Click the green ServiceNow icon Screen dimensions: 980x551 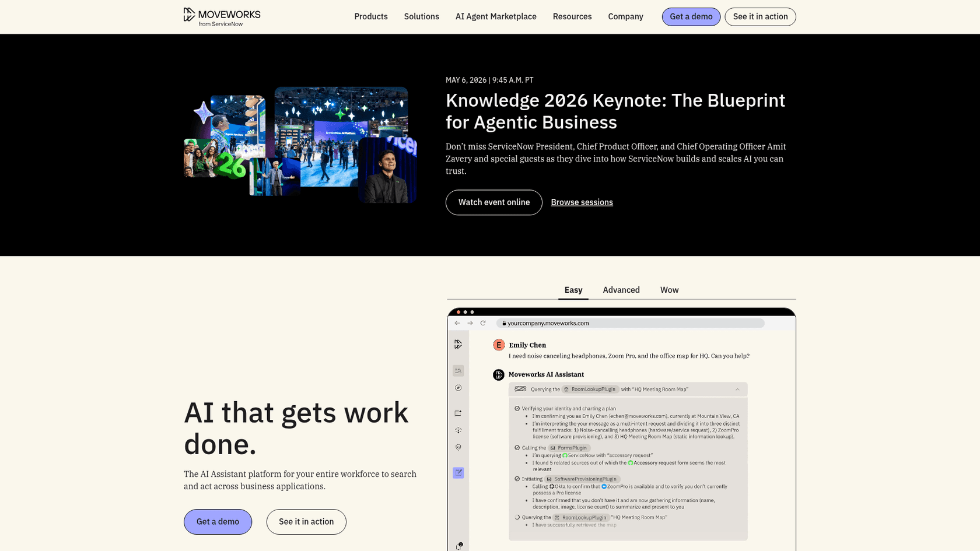565,455
